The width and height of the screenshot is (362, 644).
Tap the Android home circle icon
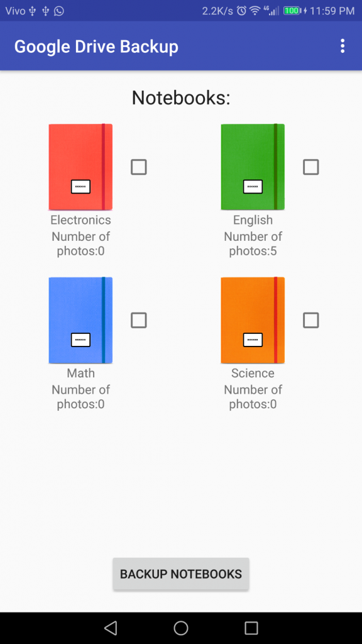click(181, 628)
